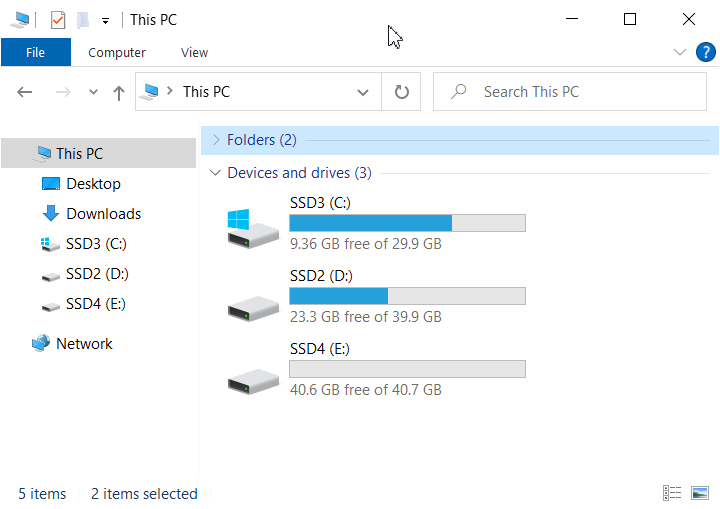
Task: Click the Refresh address bar icon
Action: pyautogui.click(x=401, y=92)
